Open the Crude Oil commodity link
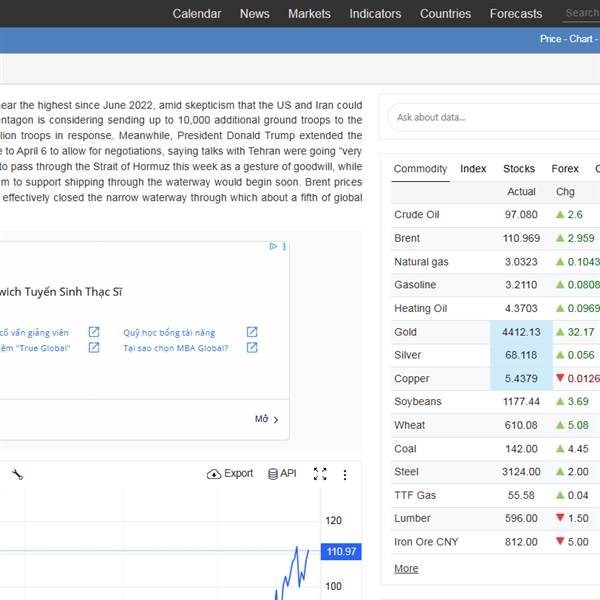600x600 pixels. click(416, 215)
